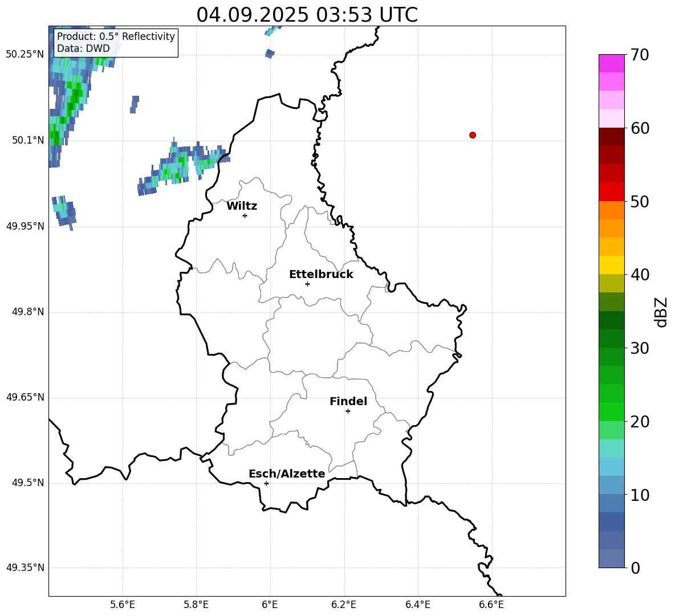Viewport: 675px width, 616px height.
Task: Click the Findel city label
Action: click(x=348, y=401)
